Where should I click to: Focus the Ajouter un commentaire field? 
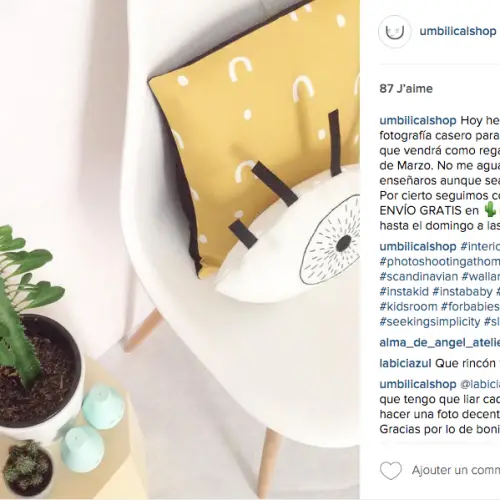point(456,470)
